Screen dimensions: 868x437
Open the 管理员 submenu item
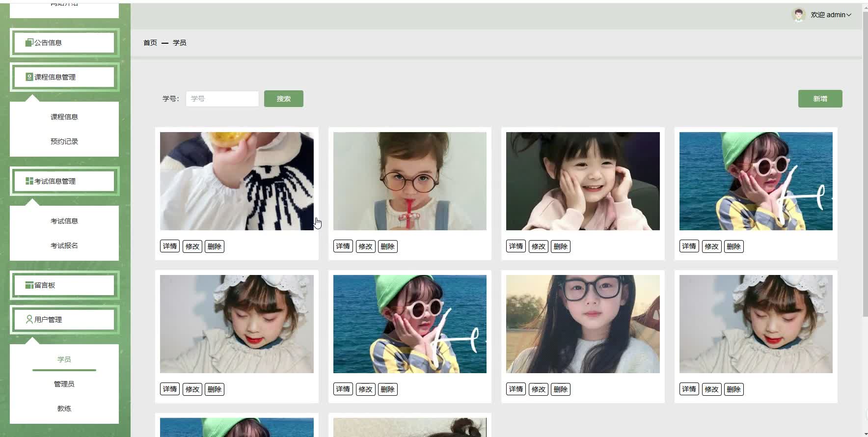coord(64,384)
